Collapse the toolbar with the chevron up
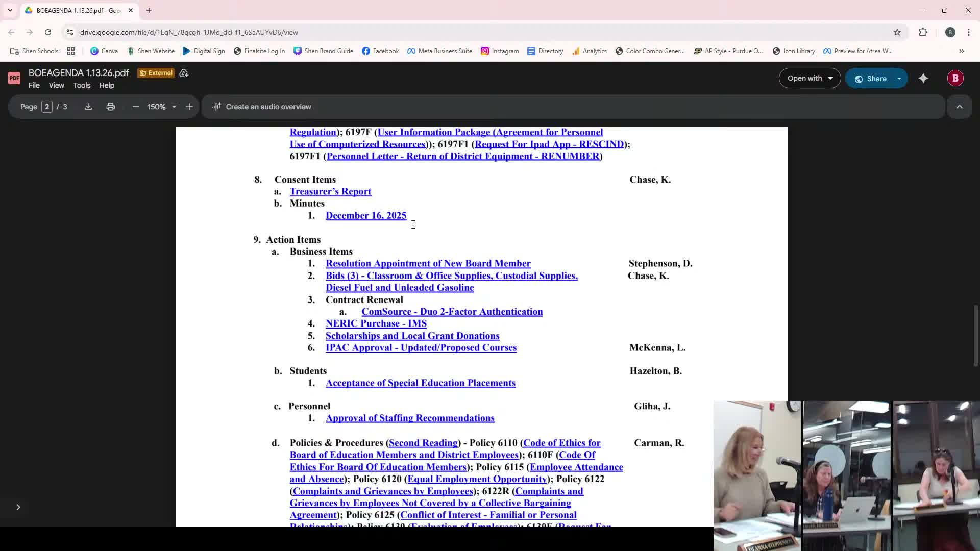This screenshot has height=551, width=980. point(959,107)
